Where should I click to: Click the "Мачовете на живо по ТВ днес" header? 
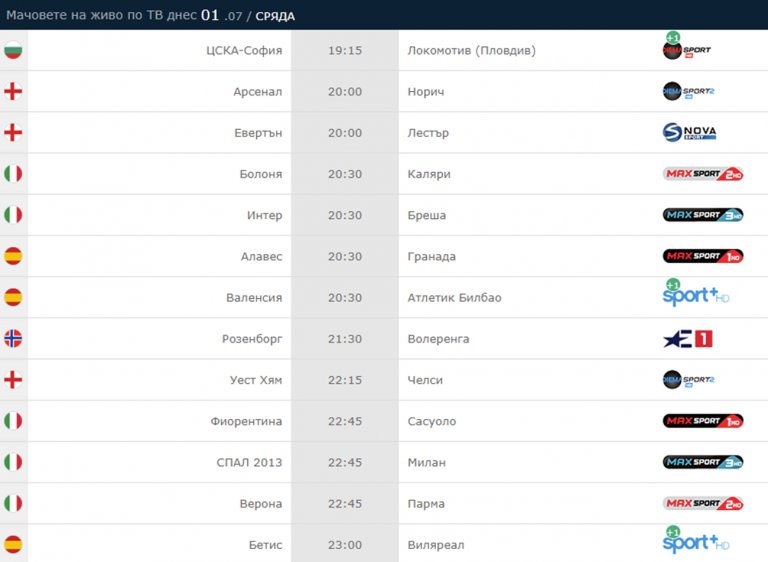tap(102, 15)
